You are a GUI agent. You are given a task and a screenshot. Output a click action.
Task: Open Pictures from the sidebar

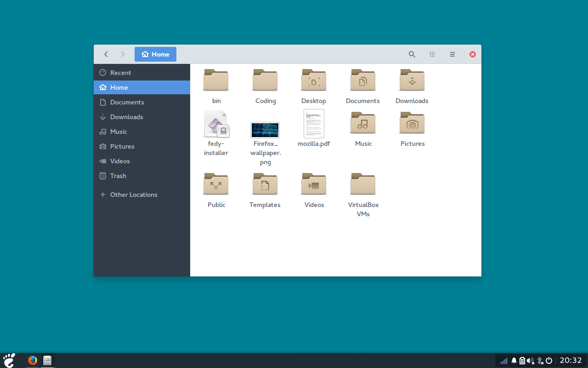click(x=142, y=146)
